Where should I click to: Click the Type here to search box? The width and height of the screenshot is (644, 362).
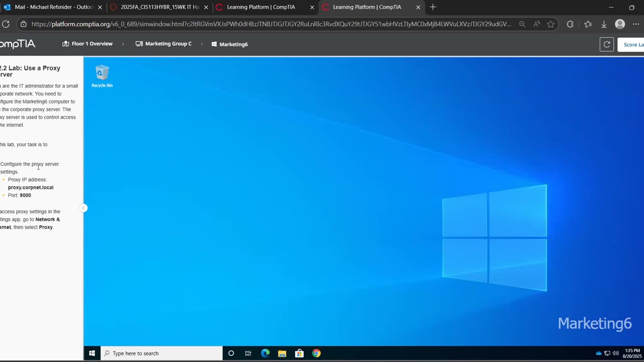[x=162, y=353]
